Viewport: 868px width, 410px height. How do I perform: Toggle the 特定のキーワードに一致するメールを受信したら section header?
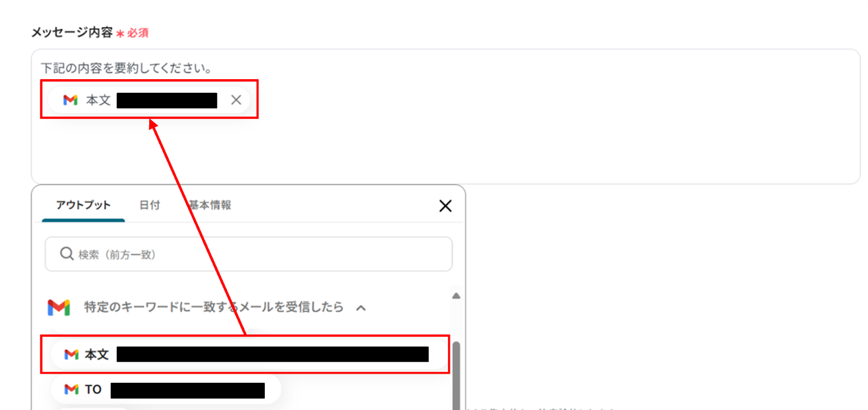[x=214, y=307]
